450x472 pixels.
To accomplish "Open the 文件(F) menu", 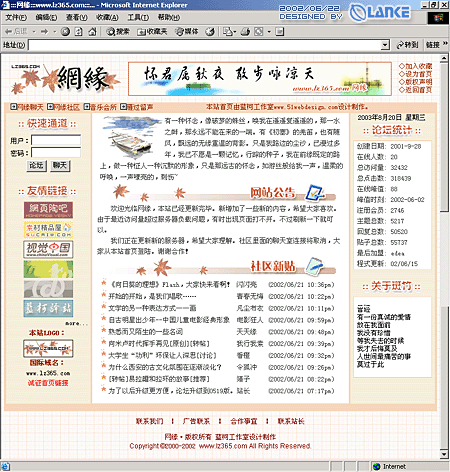I will (x=16, y=17).
